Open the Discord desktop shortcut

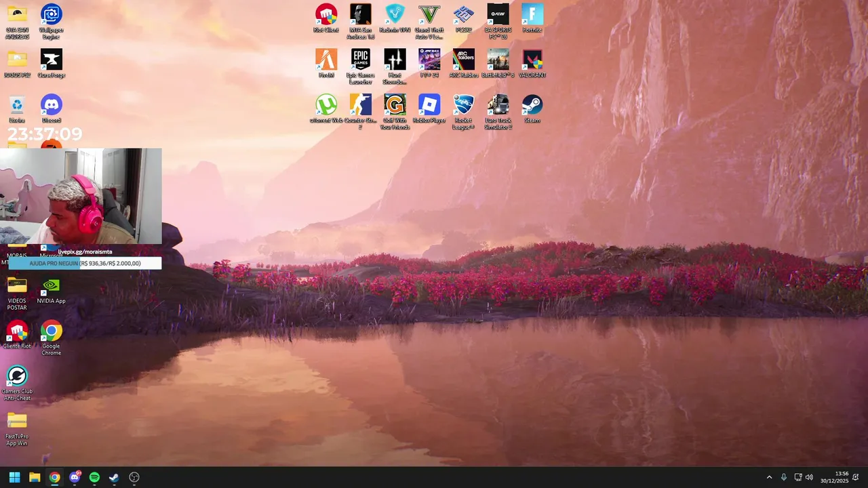coord(52,109)
